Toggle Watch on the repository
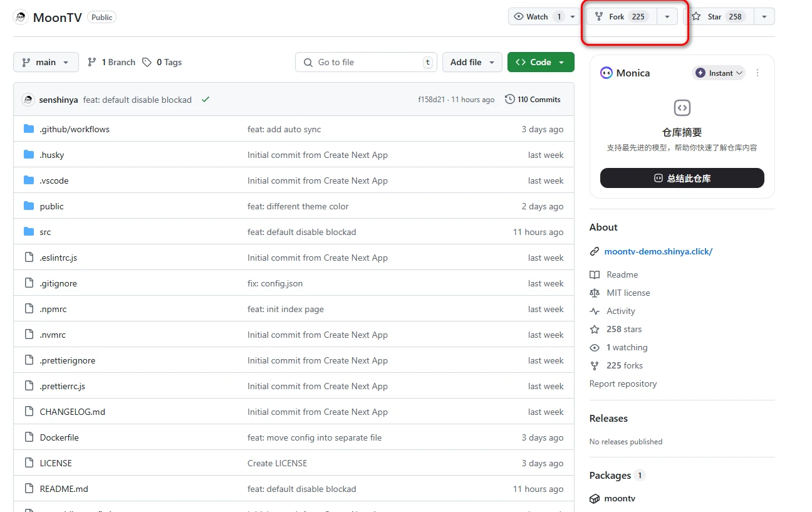Image resolution: width=812 pixels, height=512 pixels. point(538,17)
